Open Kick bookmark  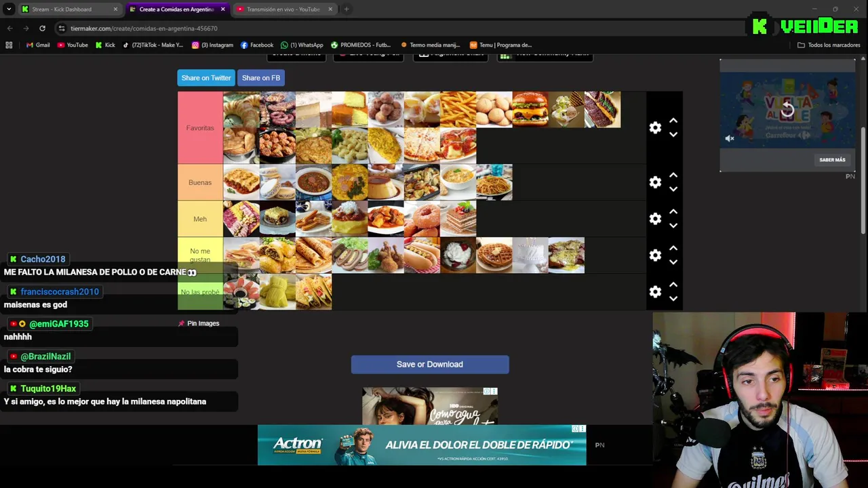click(x=105, y=45)
